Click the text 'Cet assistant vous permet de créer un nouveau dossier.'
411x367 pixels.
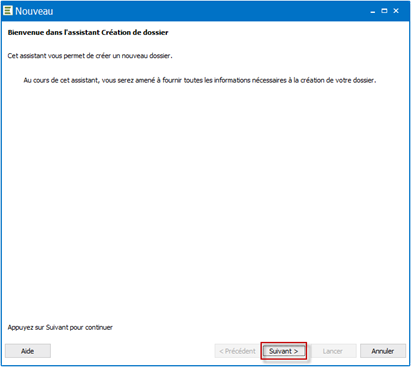(90, 56)
